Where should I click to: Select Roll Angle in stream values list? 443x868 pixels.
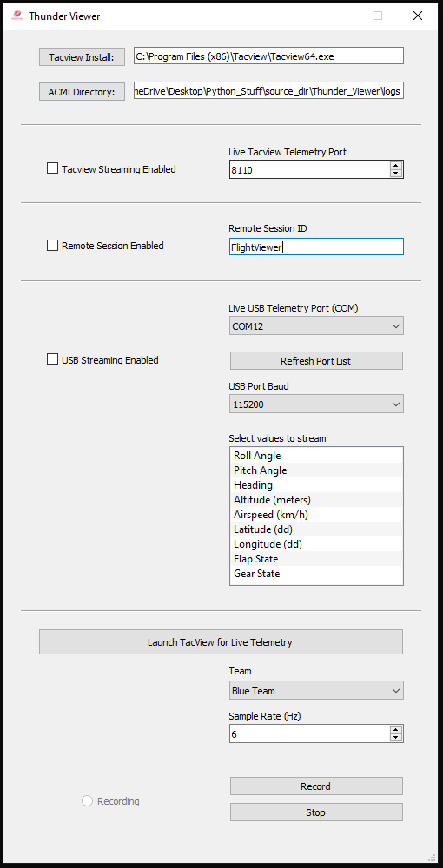coord(316,456)
